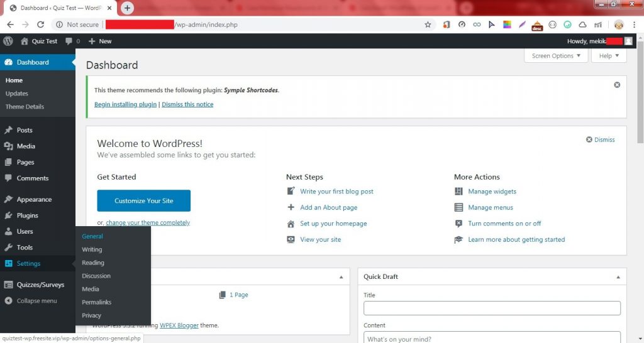The image size is (644, 343).
Task: Click Add an About page link
Action: tap(328, 207)
